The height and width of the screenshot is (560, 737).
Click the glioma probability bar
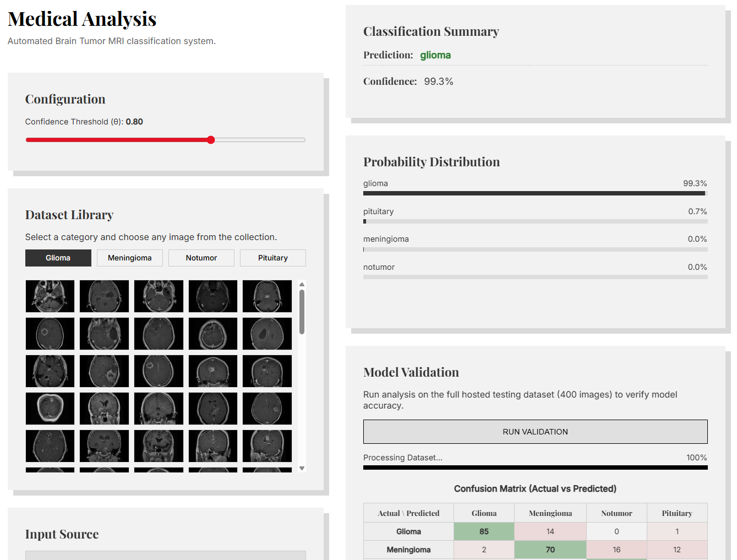(x=535, y=193)
